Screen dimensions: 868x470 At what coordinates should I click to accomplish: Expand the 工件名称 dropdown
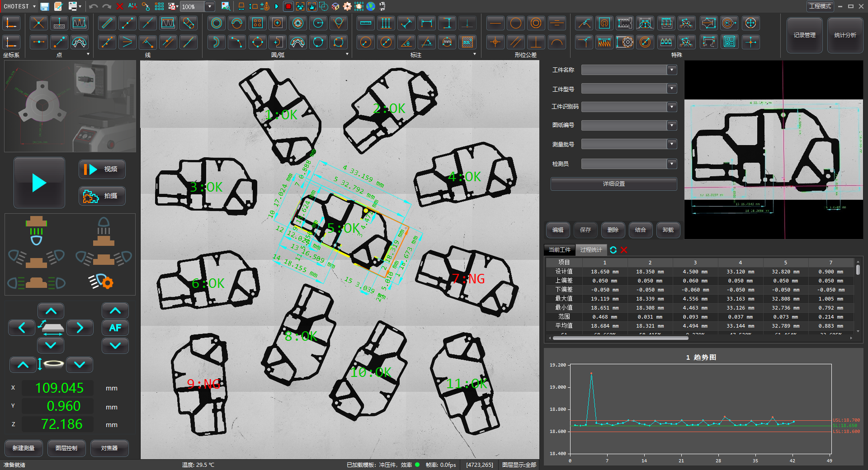pyautogui.click(x=672, y=70)
